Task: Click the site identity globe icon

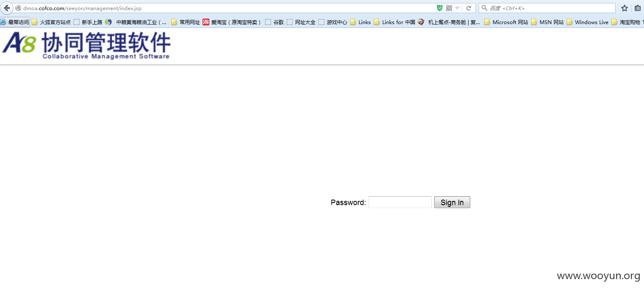Action: tap(18, 8)
